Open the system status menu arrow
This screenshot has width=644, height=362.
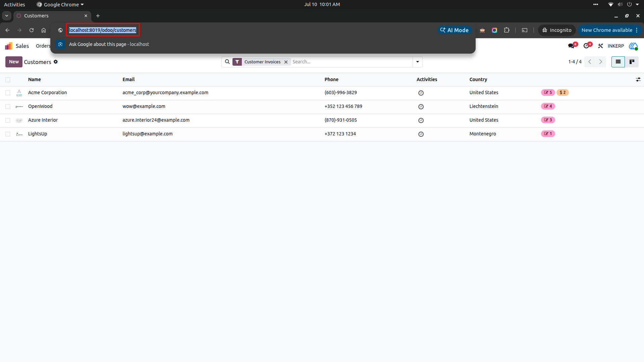click(x=637, y=4)
